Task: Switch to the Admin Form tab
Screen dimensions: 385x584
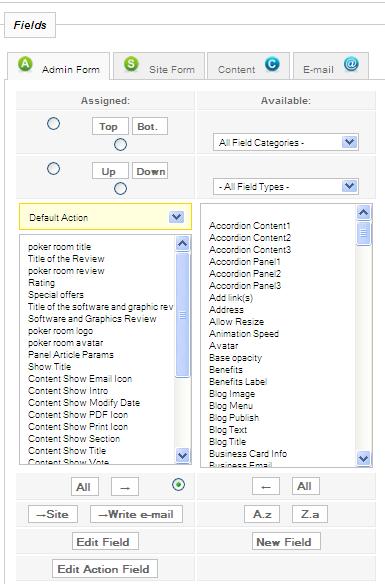Action: (58, 66)
